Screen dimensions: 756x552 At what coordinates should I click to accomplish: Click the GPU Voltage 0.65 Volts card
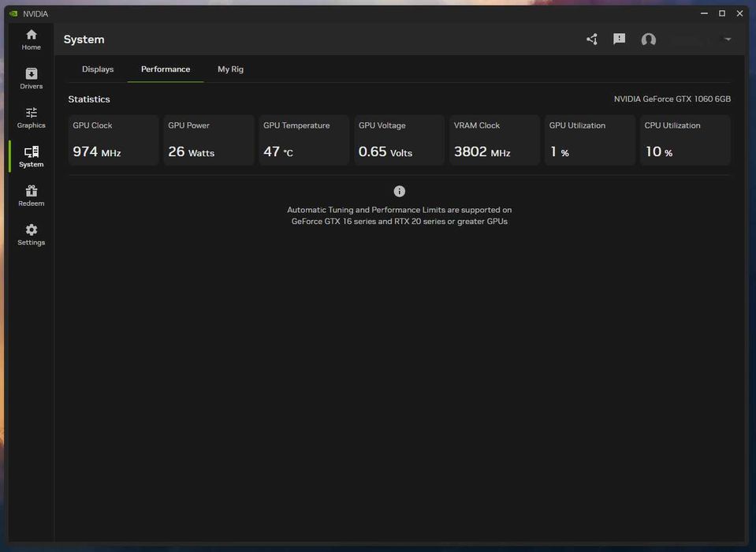[399, 140]
